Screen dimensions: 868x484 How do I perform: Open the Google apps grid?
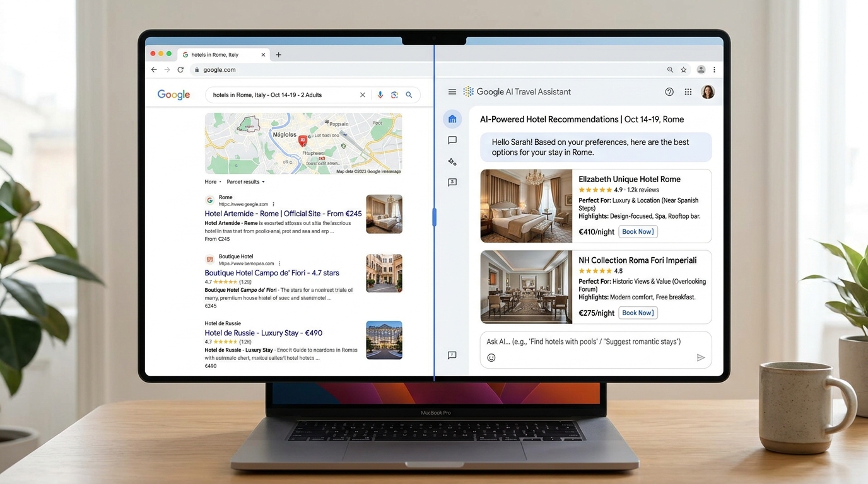(688, 92)
